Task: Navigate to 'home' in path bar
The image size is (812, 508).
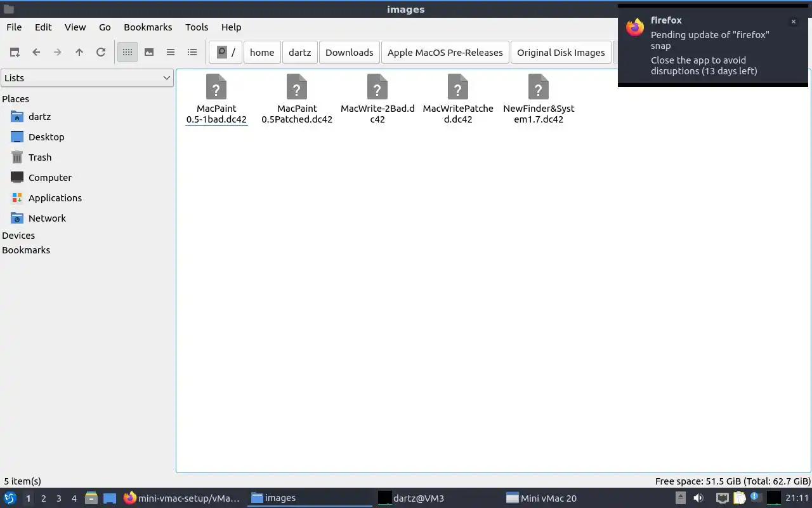Action: pyautogui.click(x=262, y=53)
